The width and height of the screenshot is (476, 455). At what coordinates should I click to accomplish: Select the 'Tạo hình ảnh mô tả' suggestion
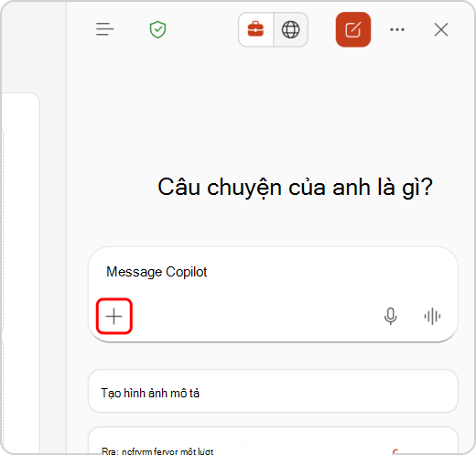(x=273, y=392)
